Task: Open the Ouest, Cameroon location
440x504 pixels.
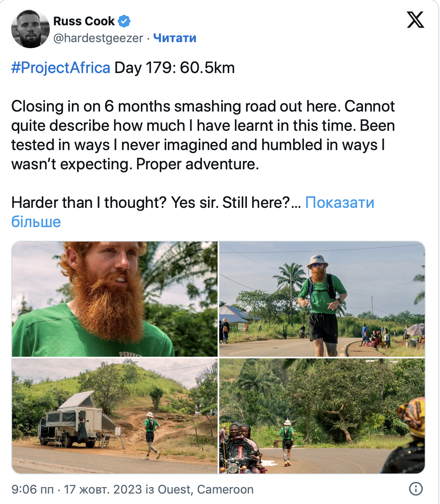Action: click(x=206, y=490)
